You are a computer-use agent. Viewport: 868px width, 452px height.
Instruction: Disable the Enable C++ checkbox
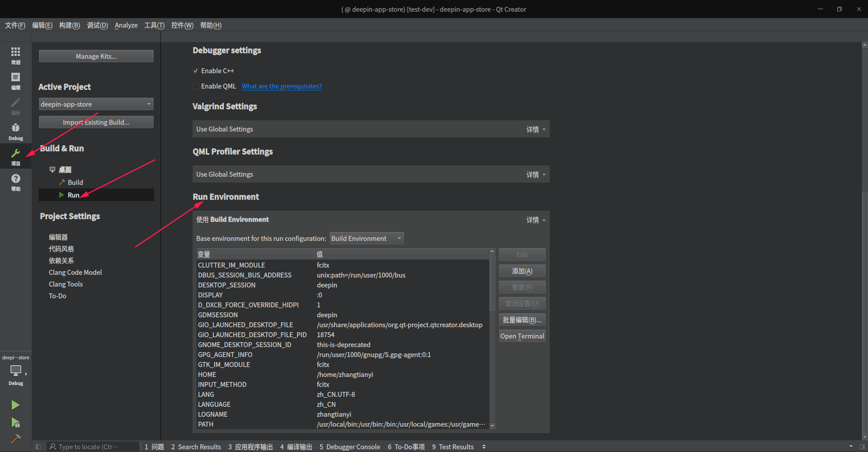click(196, 71)
